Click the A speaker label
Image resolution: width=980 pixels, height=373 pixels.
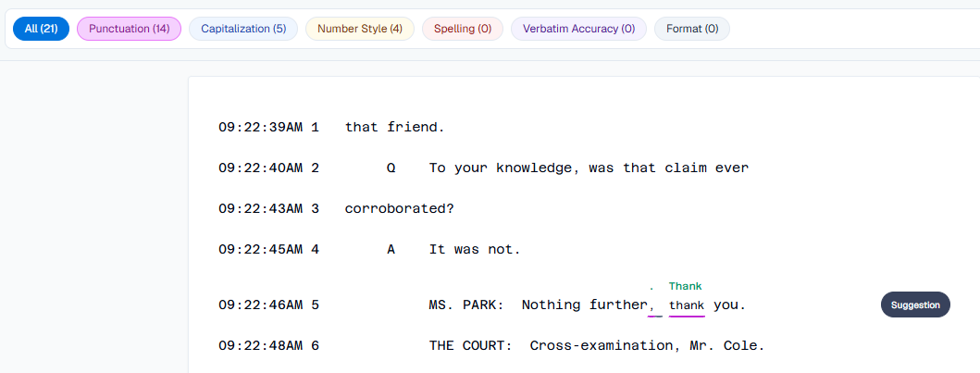tap(391, 249)
